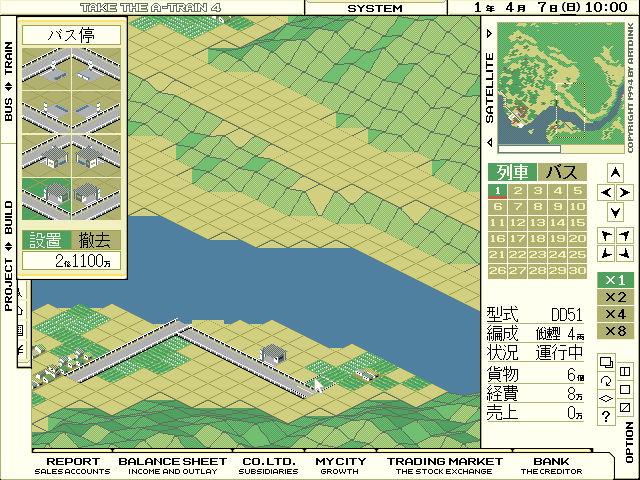Click the 撤去 (remove) button

[x=96, y=240]
